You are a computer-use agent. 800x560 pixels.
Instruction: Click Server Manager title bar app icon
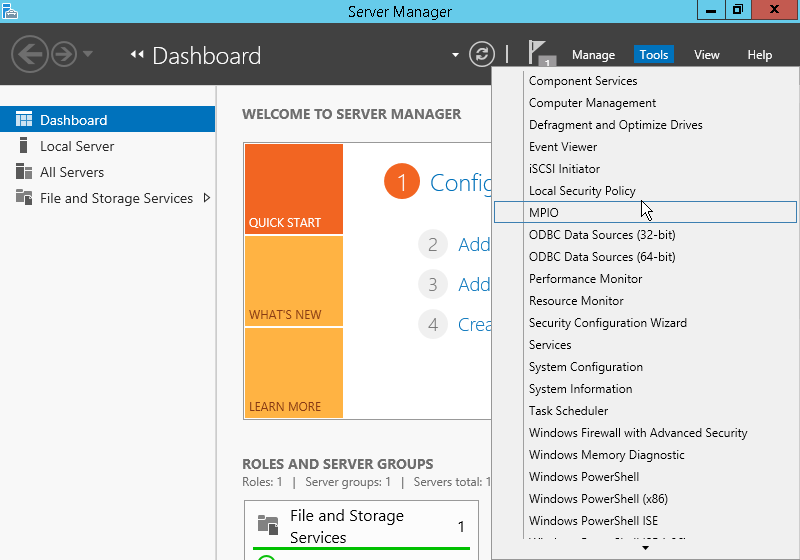[x=10, y=11]
